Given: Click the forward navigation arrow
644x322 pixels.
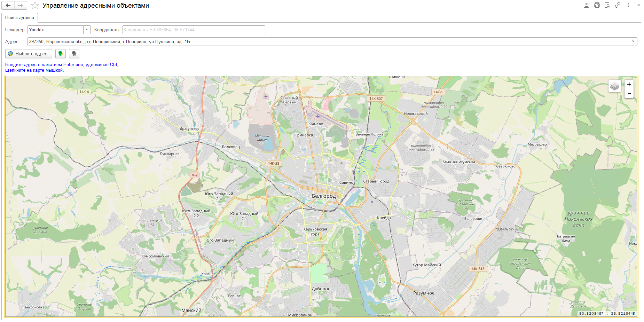Looking at the screenshot, I should point(21,5).
